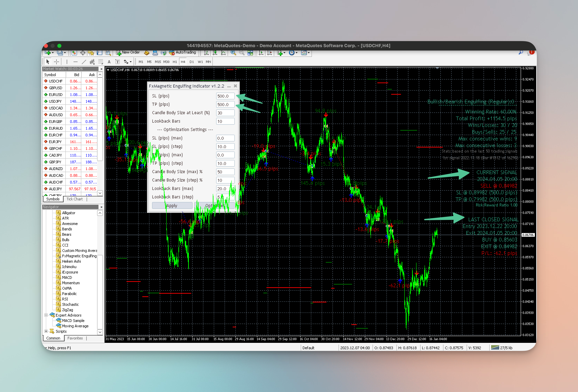
Task: Toggle the AutoTrading button
Action: tap(183, 52)
